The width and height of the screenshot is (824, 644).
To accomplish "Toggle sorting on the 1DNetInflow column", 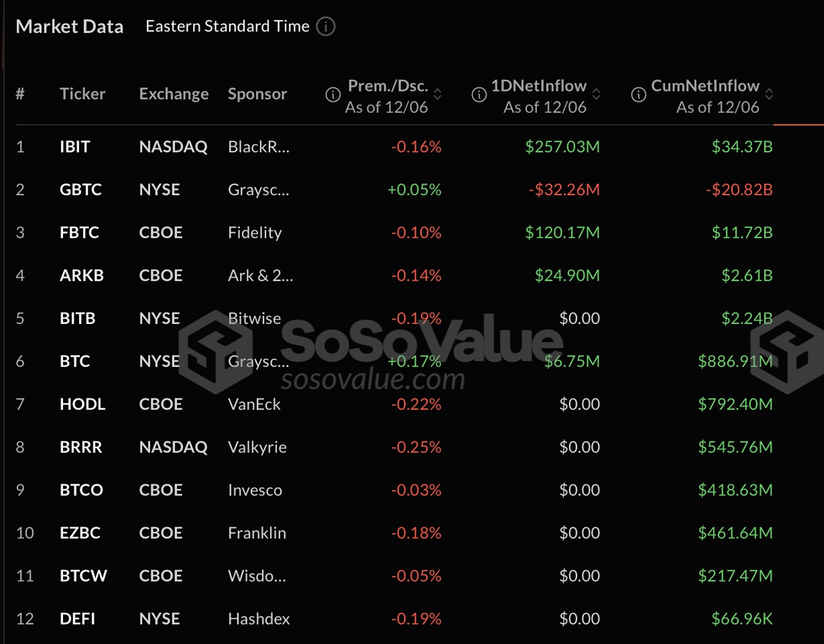I will tap(597, 95).
